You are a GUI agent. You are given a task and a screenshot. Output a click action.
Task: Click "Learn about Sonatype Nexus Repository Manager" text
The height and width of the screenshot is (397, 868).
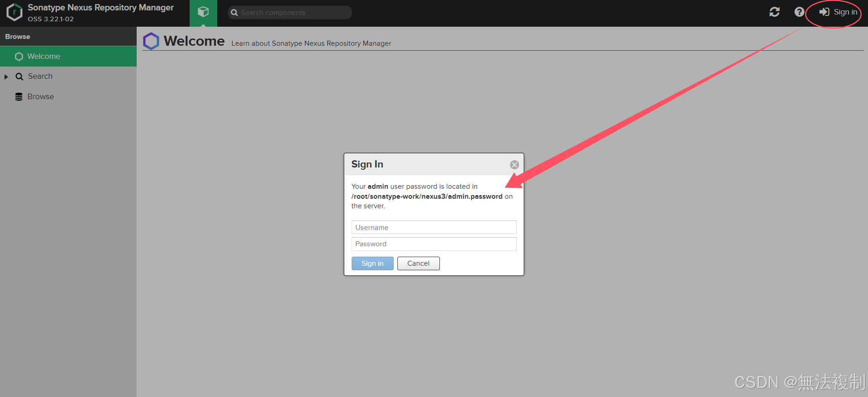311,43
